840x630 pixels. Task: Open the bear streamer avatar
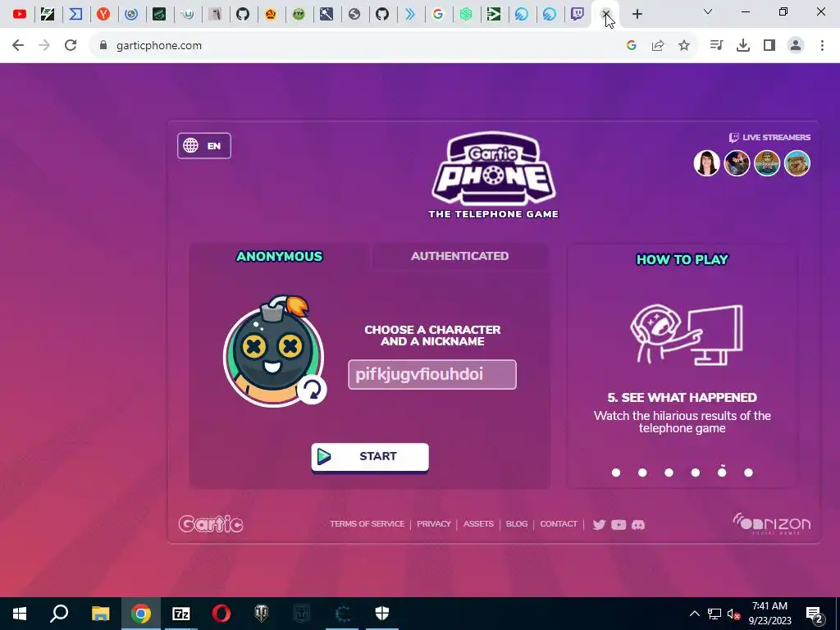point(797,163)
